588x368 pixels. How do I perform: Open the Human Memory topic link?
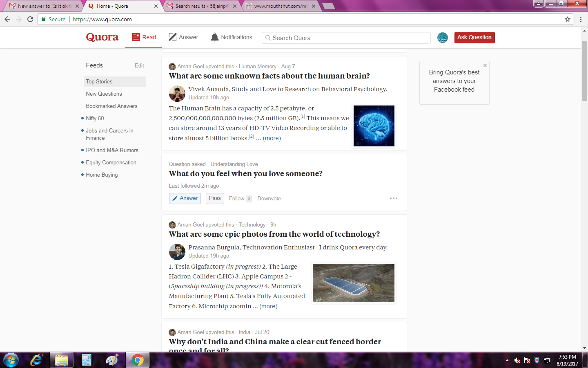coord(258,66)
